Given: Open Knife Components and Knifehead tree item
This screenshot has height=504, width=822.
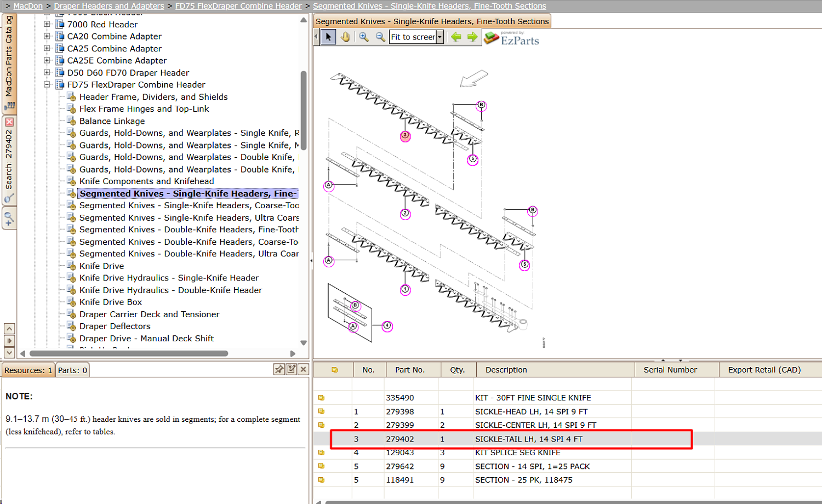Looking at the screenshot, I should point(147,181).
